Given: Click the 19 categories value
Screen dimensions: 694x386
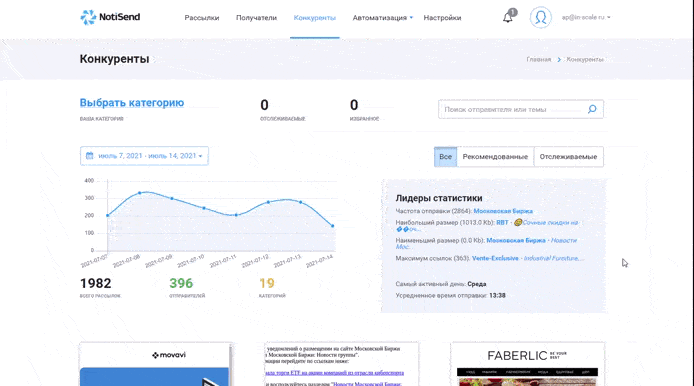Looking at the screenshot, I should pos(266,283).
